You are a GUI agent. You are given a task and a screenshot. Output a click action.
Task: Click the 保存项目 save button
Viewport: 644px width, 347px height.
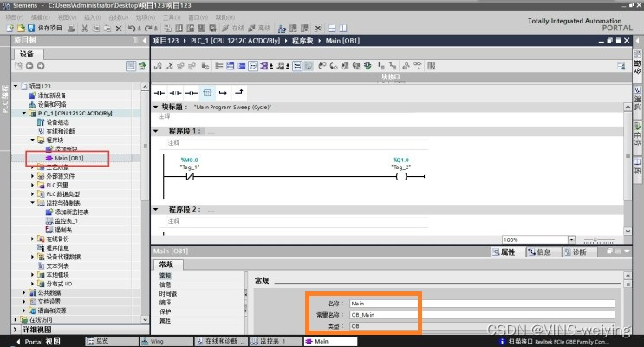45,28
